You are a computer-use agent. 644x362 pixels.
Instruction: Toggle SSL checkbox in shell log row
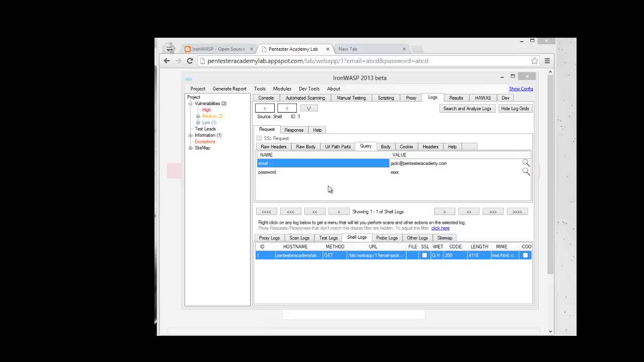pos(424,255)
